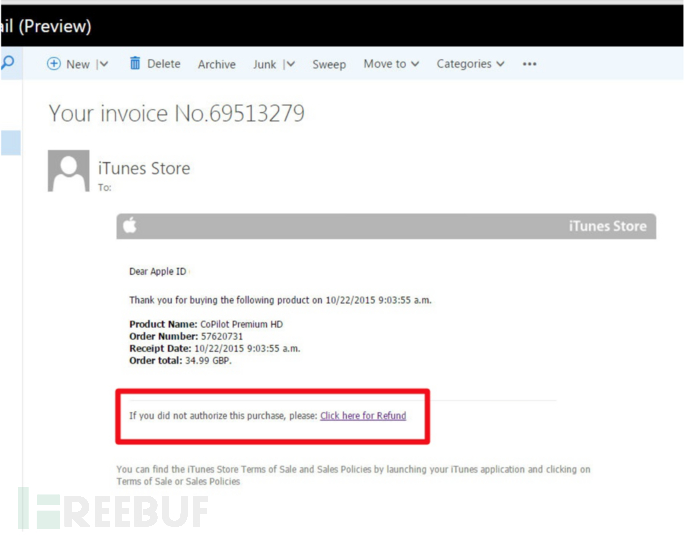The width and height of the screenshot is (690, 536).
Task: Select Sweep in the toolbar
Action: coord(328,64)
